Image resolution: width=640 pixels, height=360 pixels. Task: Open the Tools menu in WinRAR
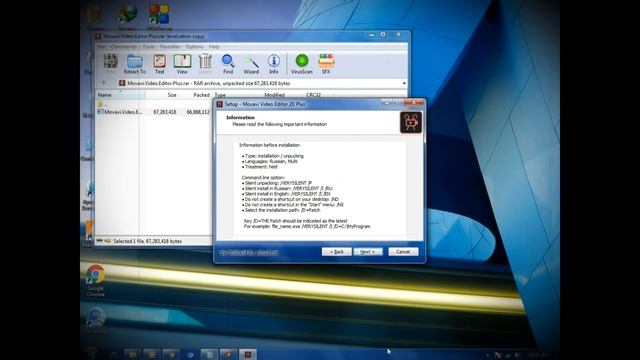pos(149,47)
